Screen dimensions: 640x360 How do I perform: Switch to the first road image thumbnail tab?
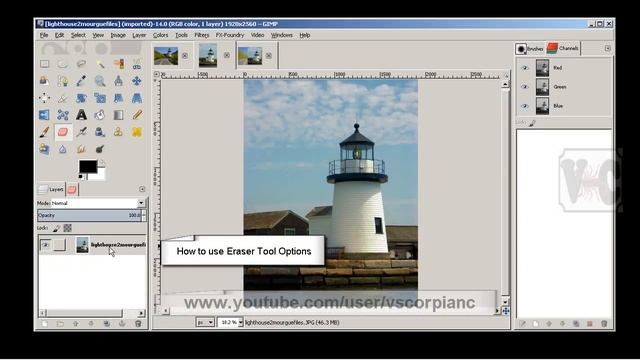166,56
